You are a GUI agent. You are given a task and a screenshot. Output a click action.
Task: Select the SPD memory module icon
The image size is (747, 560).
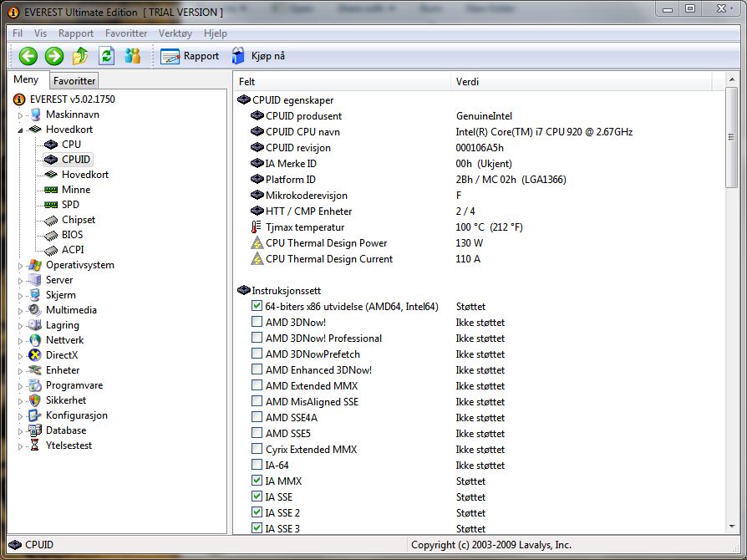tap(51, 205)
